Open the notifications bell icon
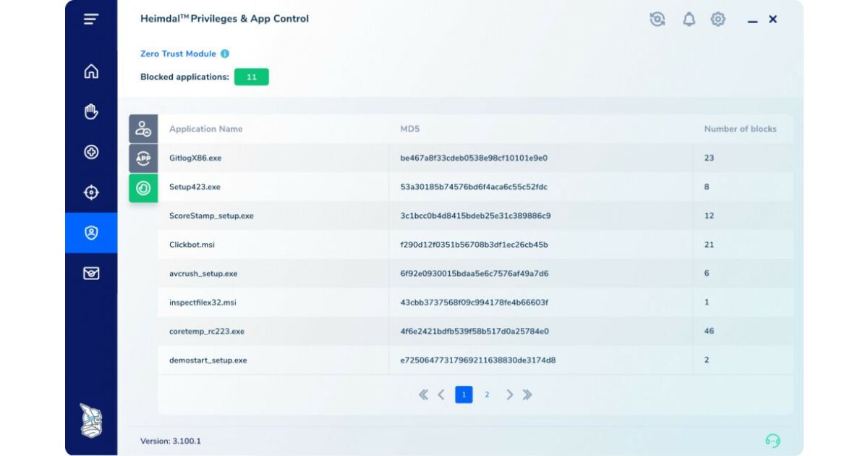 coord(689,20)
